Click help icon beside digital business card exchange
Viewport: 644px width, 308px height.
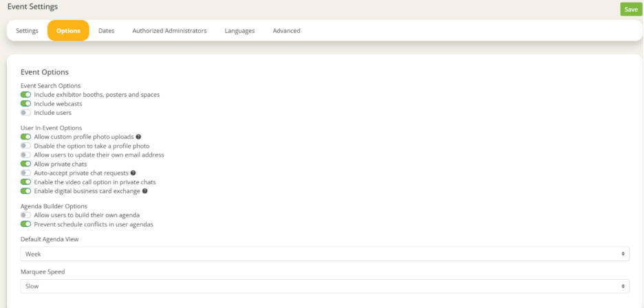145,191
